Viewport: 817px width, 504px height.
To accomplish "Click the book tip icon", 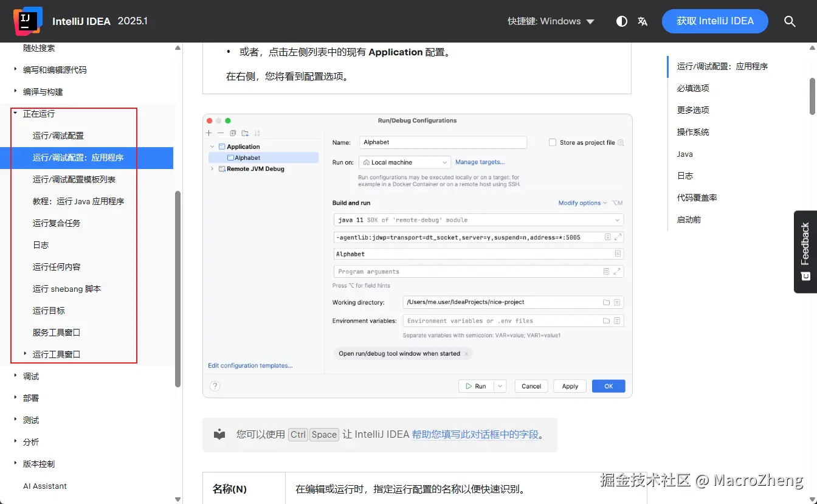I will click(x=219, y=434).
